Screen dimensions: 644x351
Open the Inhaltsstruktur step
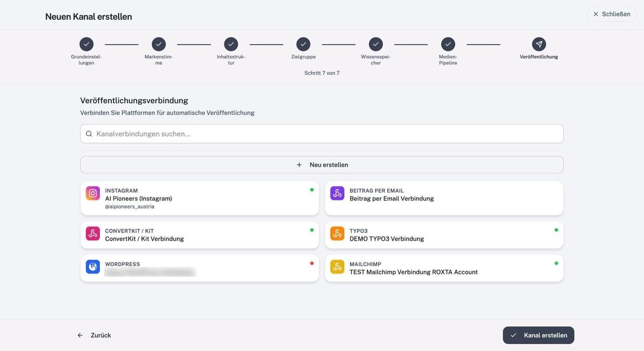point(231,45)
